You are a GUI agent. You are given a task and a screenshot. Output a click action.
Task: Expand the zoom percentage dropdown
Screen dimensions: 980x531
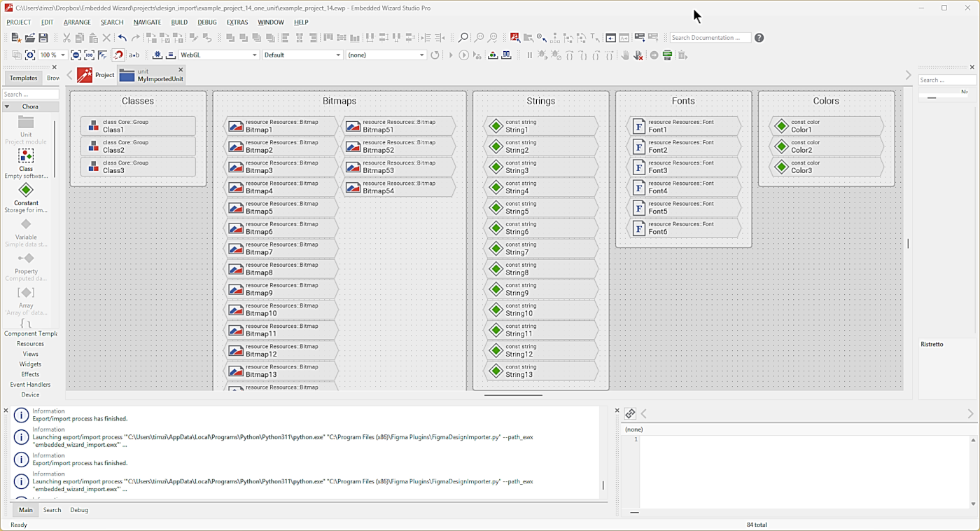pos(63,55)
